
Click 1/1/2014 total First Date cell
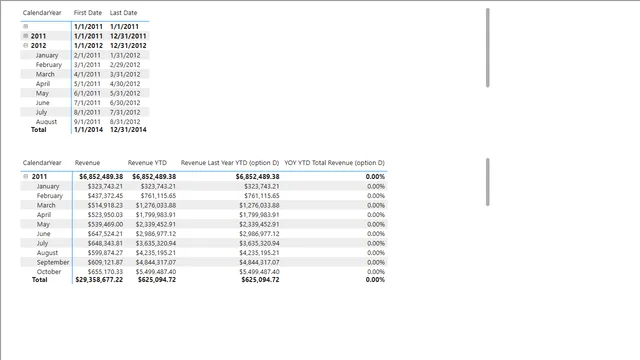point(88,129)
